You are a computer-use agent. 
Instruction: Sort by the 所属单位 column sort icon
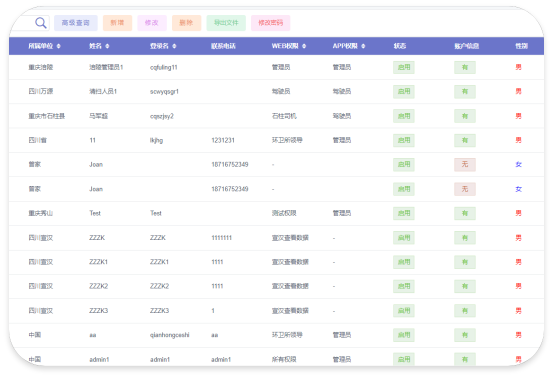[x=59, y=46]
